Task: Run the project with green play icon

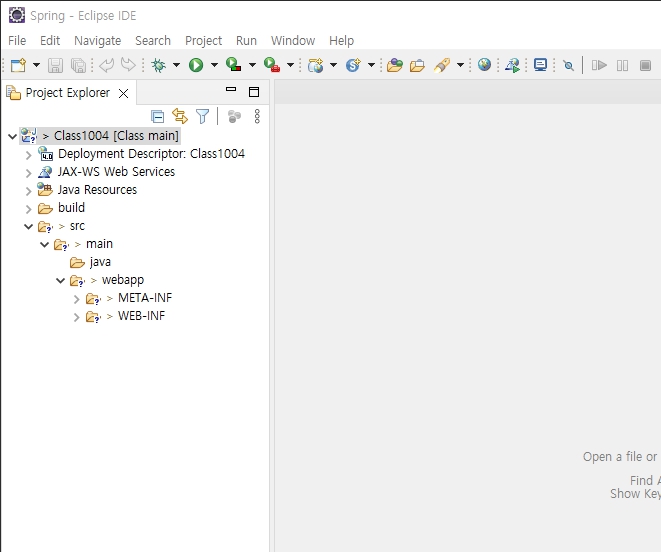Action: coord(196,65)
